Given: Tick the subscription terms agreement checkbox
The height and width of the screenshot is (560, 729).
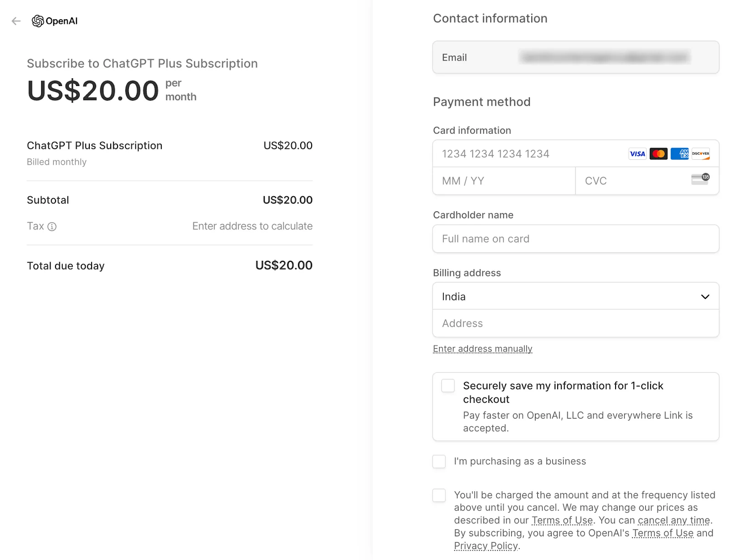Looking at the screenshot, I should [439, 495].
